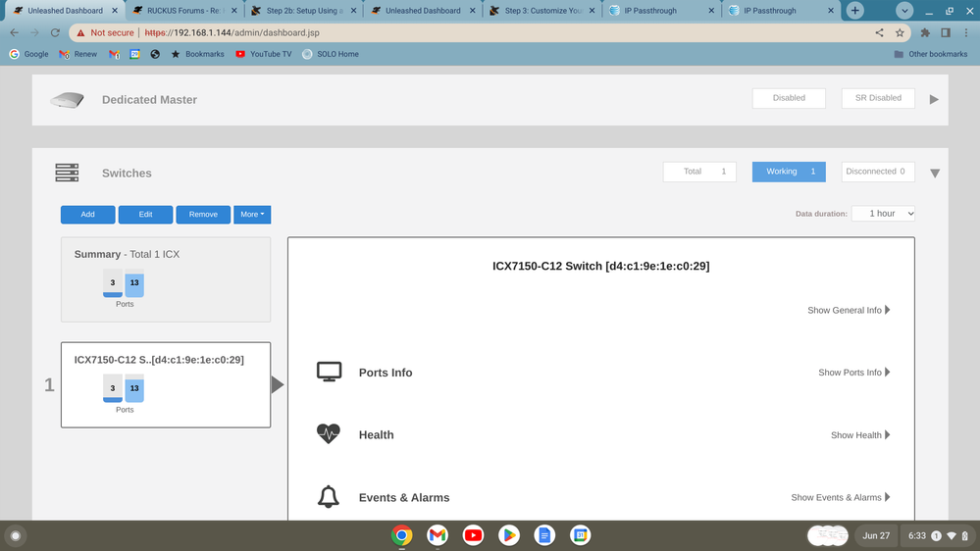Reload the page with the refresh icon
The height and width of the screenshot is (551, 980).
pyautogui.click(x=55, y=32)
